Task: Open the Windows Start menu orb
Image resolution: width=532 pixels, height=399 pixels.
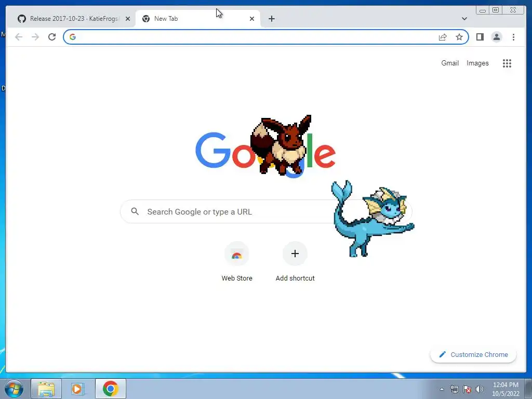Action: tap(14, 389)
